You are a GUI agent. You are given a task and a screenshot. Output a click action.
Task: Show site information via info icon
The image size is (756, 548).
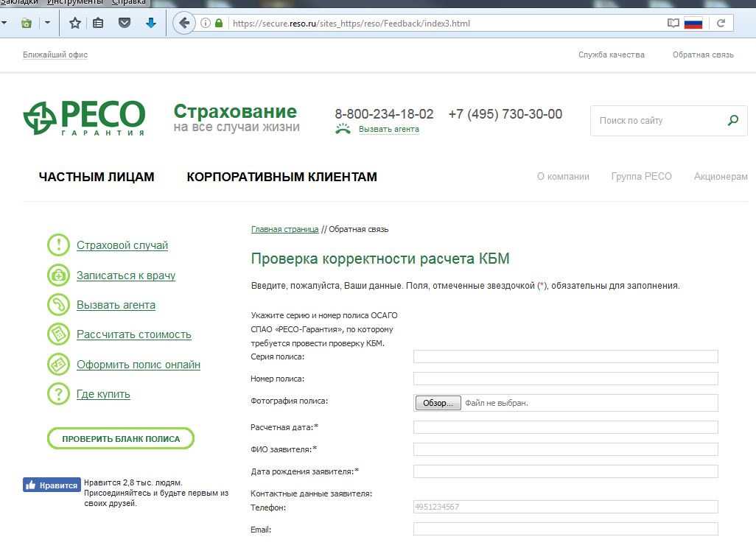(x=206, y=23)
